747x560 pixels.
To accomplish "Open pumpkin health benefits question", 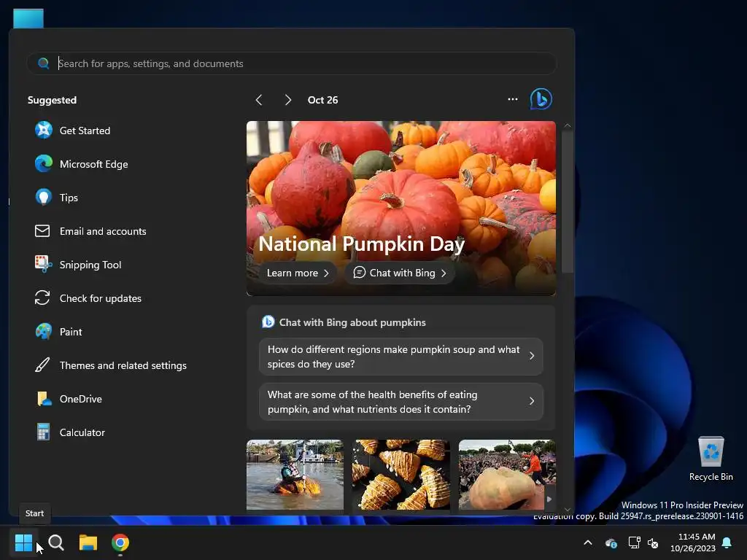I will pos(401,402).
